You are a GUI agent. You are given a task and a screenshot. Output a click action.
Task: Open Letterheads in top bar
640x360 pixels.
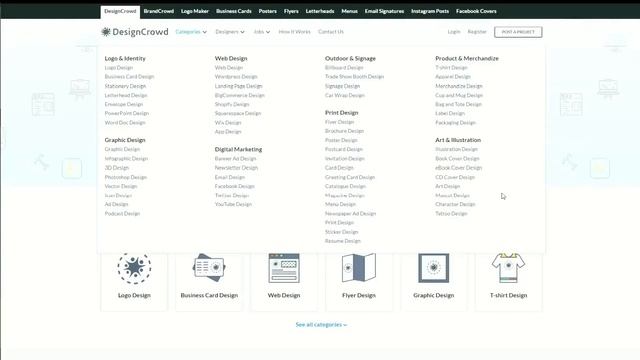tap(320, 11)
